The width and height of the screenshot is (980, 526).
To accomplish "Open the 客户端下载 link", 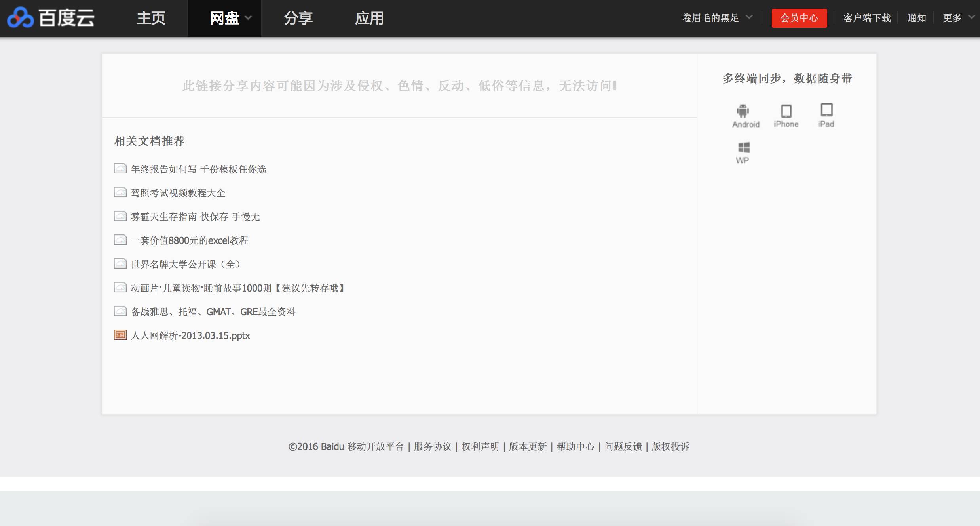I will pos(867,18).
